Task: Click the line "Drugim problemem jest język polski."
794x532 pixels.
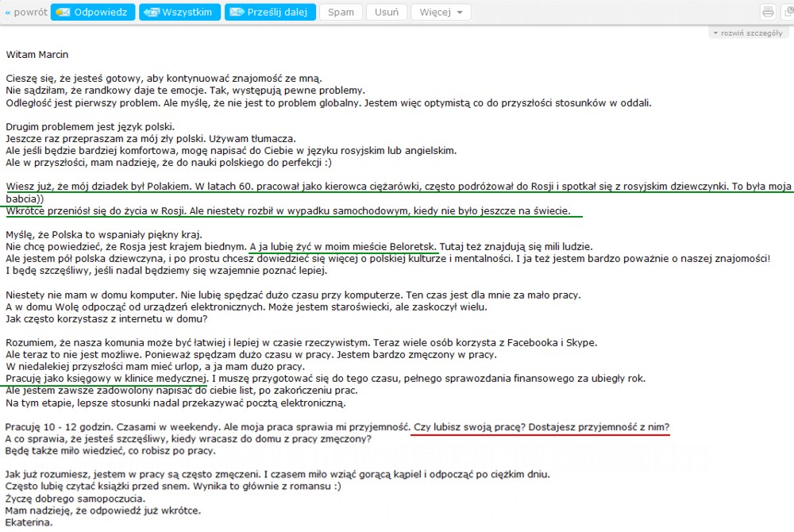Action: click(x=90, y=126)
